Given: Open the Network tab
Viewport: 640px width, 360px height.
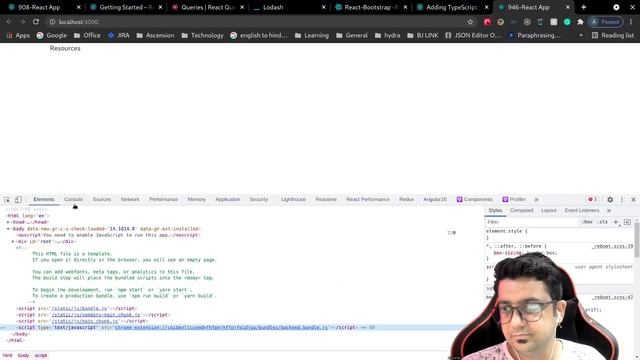Looking at the screenshot, I should 130,200.
